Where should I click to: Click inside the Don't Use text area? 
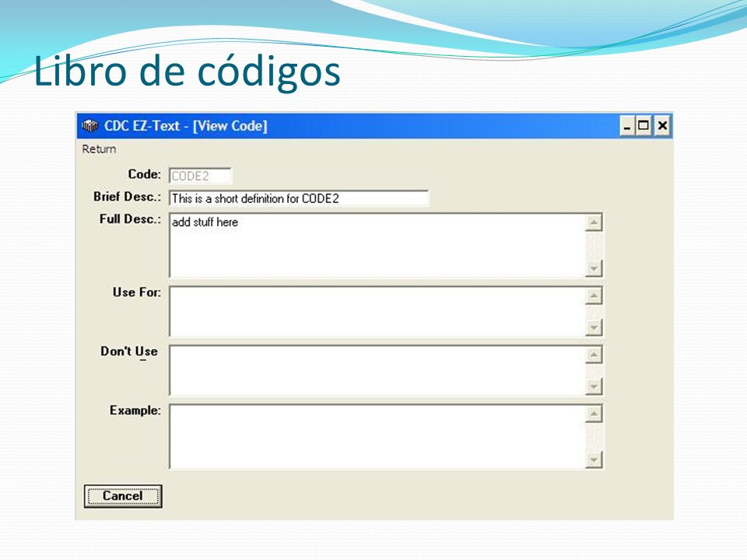pos(377,370)
